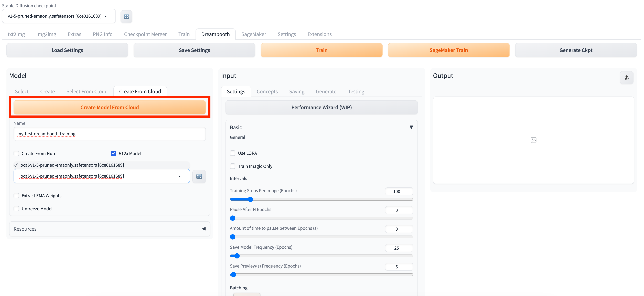Switch to the txt2img tab
This screenshot has height=296, width=644.
[x=16, y=34]
